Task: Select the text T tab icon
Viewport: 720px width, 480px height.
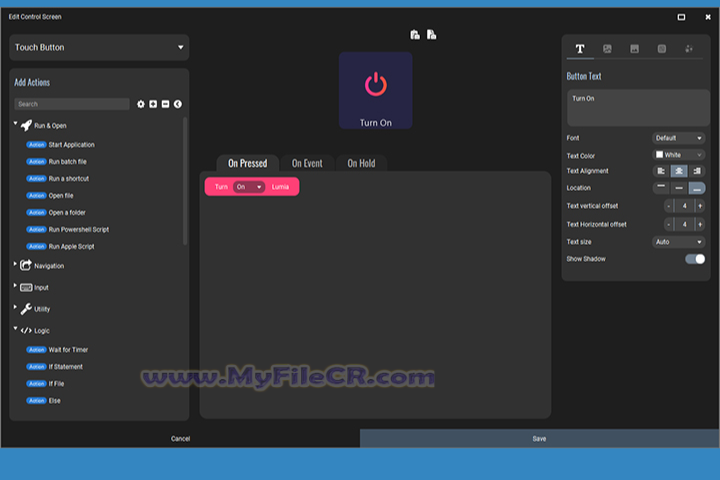Action: 580,49
